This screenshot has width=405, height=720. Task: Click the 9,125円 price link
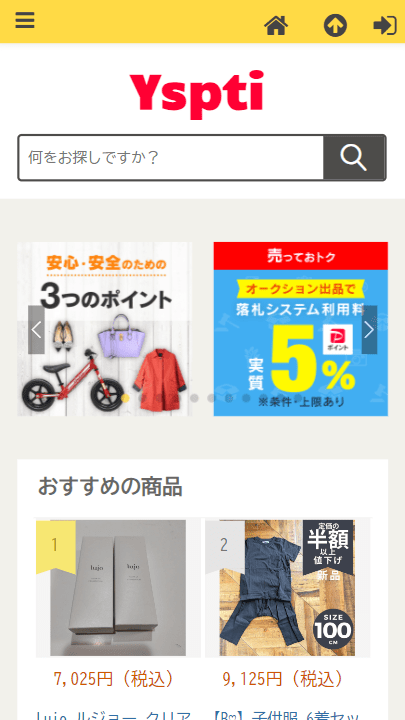[284, 679]
